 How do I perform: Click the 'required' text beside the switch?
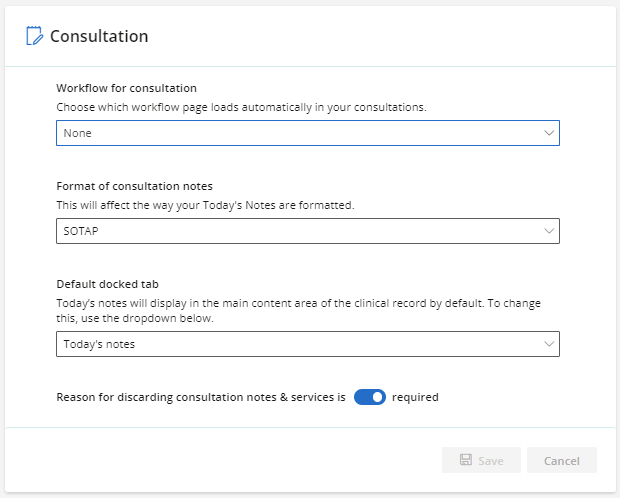[x=415, y=397]
